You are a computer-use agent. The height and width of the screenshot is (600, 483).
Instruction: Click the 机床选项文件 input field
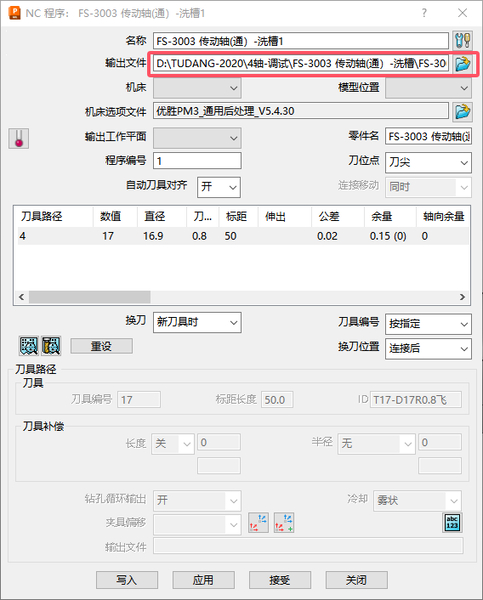pos(301,111)
